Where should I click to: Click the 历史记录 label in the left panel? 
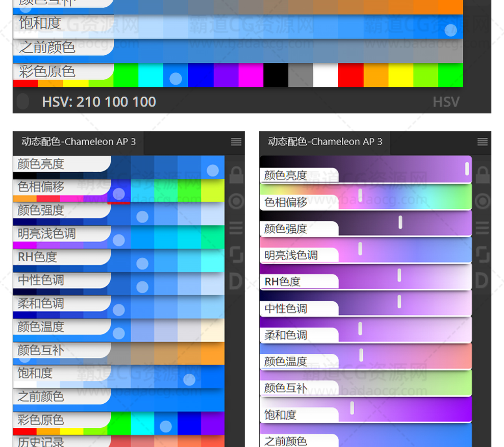point(41,442)
